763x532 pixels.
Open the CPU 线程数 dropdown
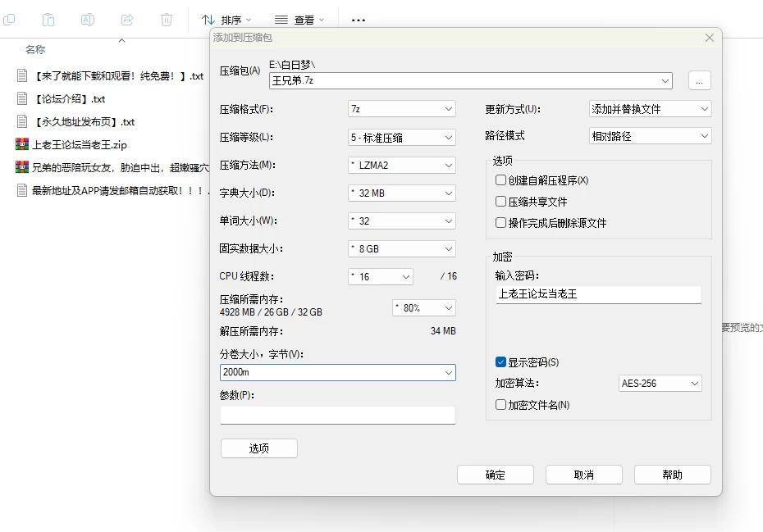pos(381,277)
